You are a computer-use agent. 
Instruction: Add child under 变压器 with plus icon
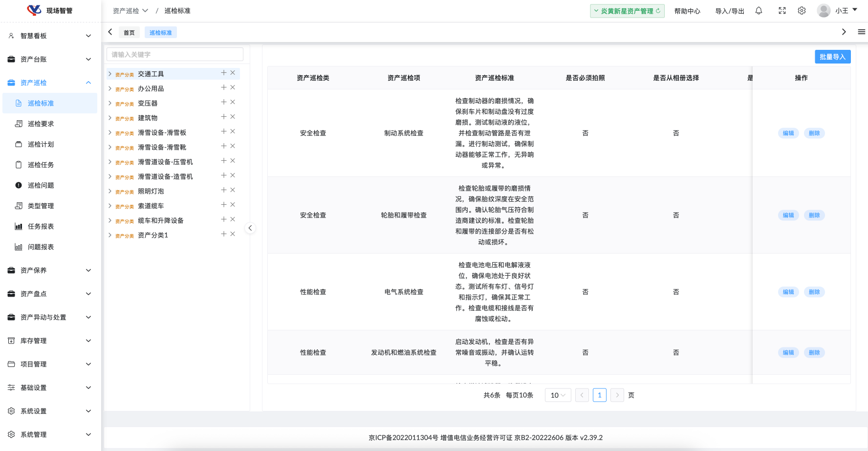coord(223,102)
